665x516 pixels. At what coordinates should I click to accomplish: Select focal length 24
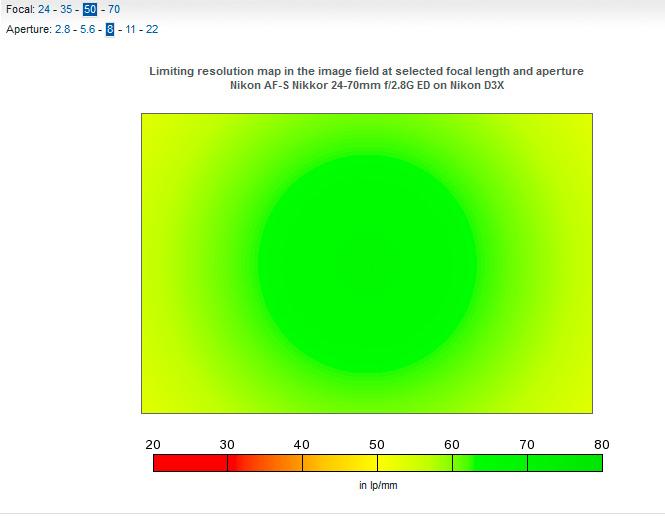point(44,9)
